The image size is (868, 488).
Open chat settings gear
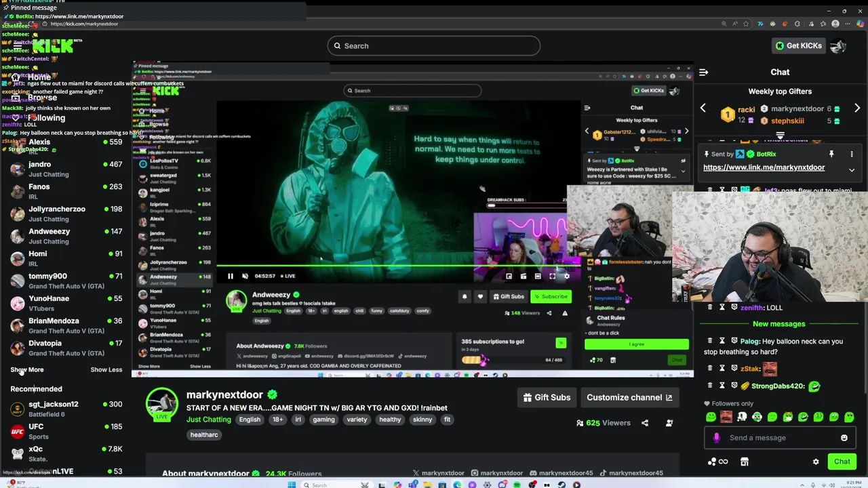[816, 462]
